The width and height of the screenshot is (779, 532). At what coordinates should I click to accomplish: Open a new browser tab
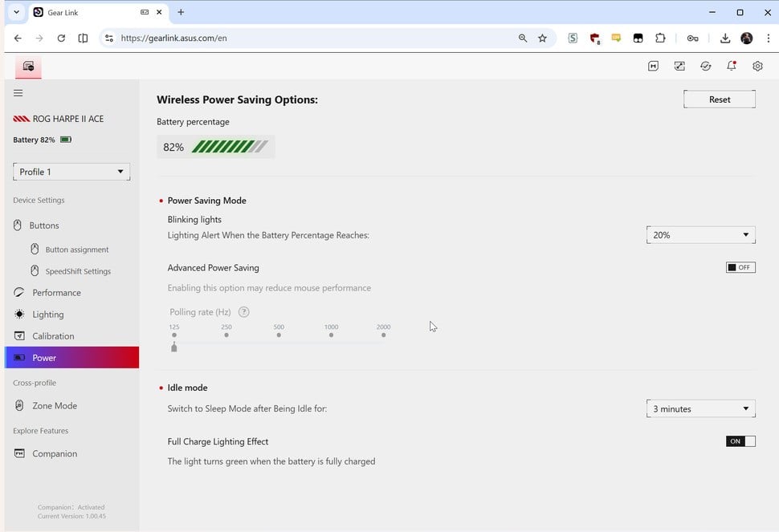pyautogui.click(x=181, y=12)
